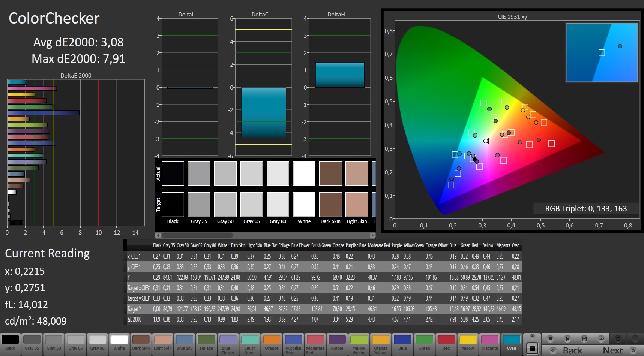Click the '7,91' cell in ΔE 2000 row
Image resolution: width=644 pixels, height=356 pixels.
click(x=453, y=319)
